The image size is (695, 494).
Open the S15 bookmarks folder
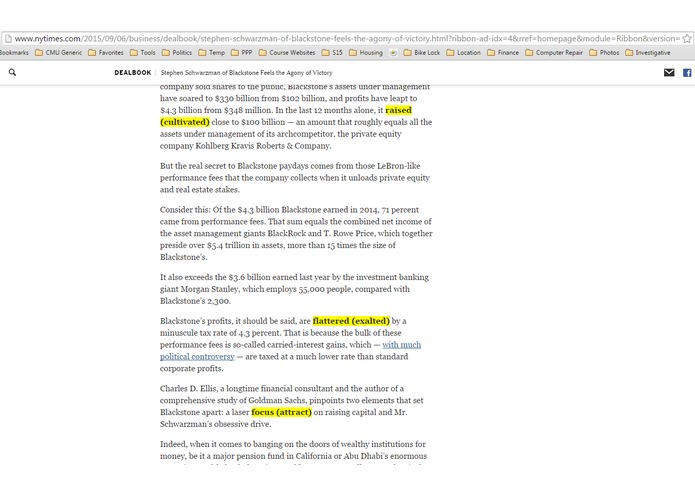[x=332, y=52]
